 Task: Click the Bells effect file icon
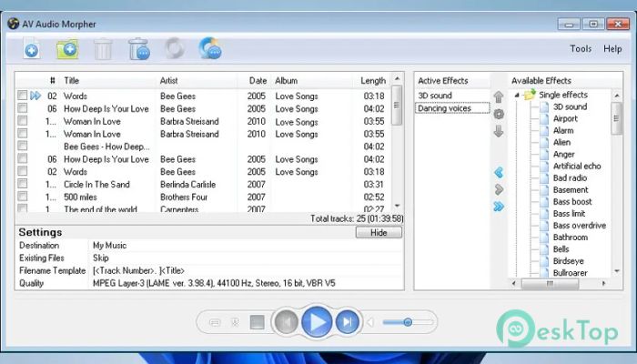544,249
